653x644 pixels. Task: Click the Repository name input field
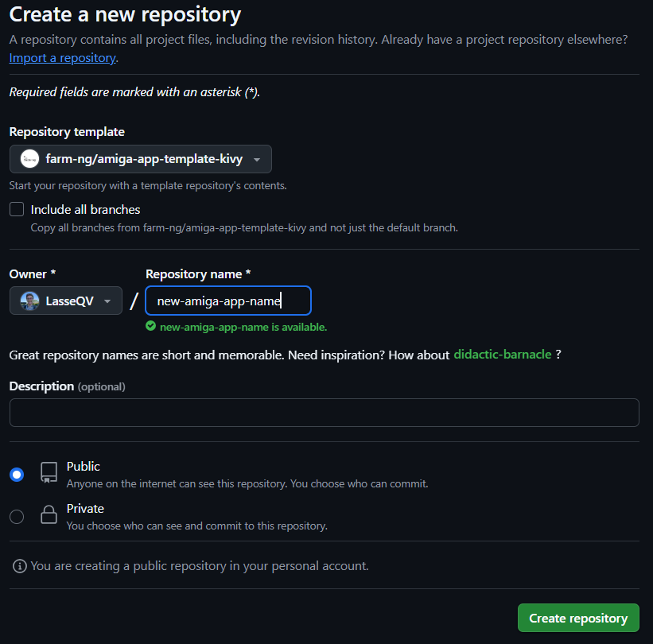point(228,301)
